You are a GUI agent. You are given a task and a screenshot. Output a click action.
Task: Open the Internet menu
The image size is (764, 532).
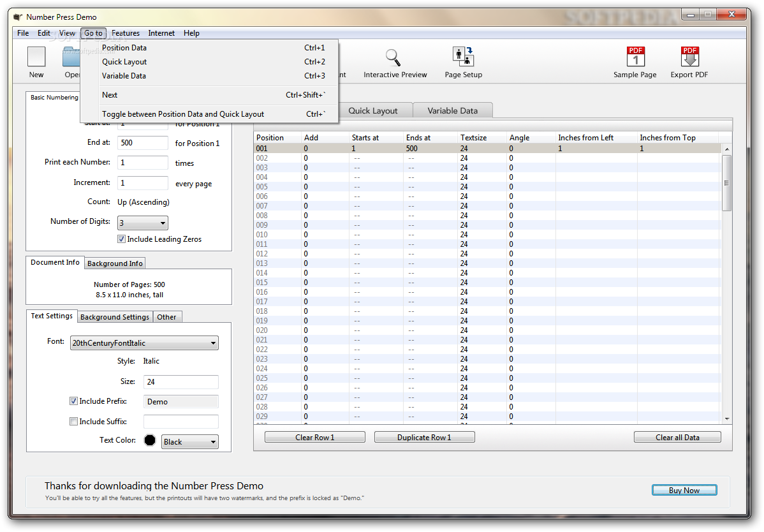point(161,33)
